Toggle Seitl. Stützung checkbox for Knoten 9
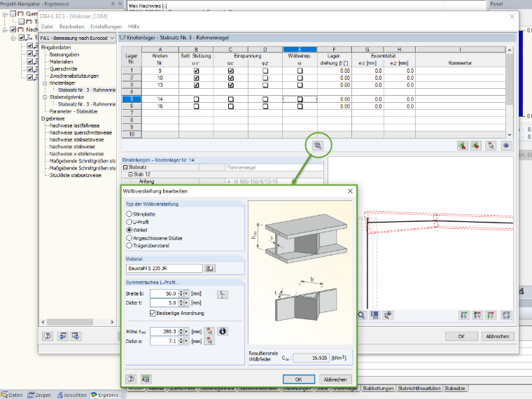Screen dimensions: 532x399 click(x=196, y=71)
